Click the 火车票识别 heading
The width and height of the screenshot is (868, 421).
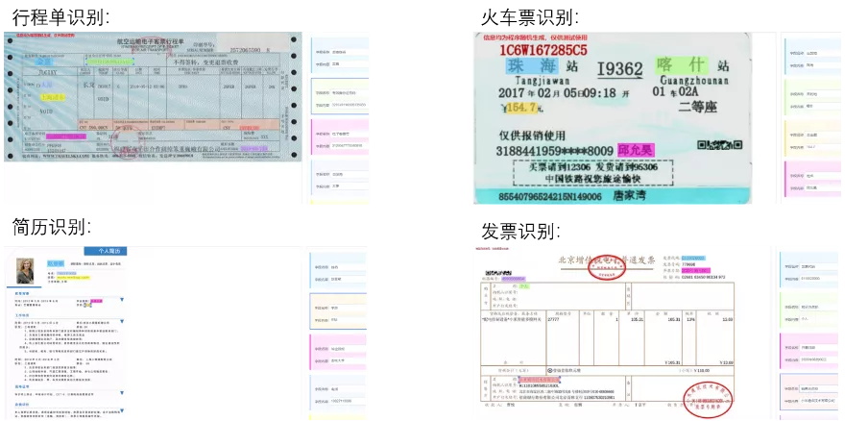pos(530,16)
